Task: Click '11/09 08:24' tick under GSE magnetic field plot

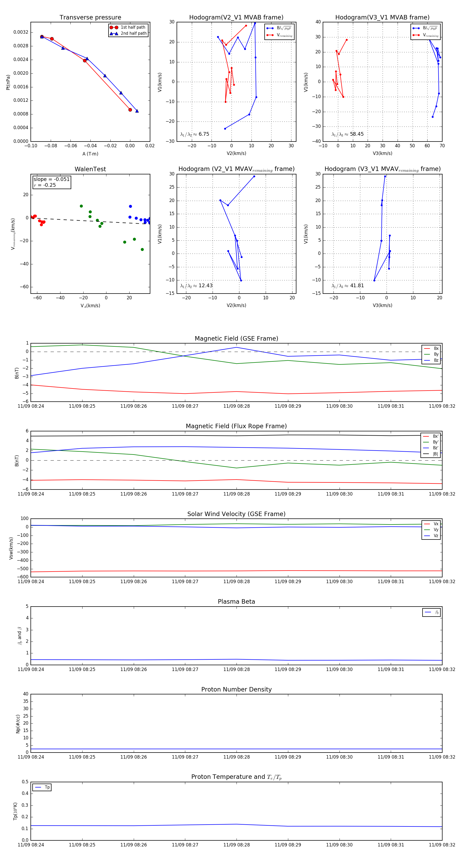Action: 31,406
